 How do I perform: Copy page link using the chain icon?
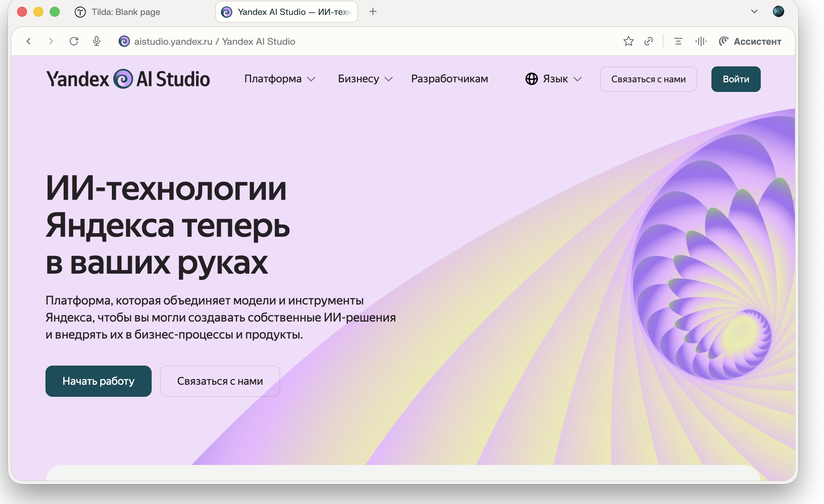(x=649, y=42)
